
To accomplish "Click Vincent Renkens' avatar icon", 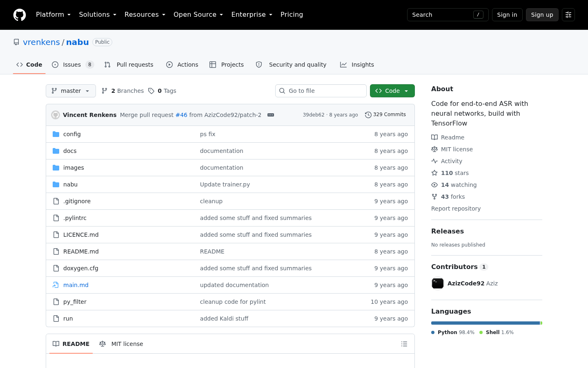I will point(56,115).
